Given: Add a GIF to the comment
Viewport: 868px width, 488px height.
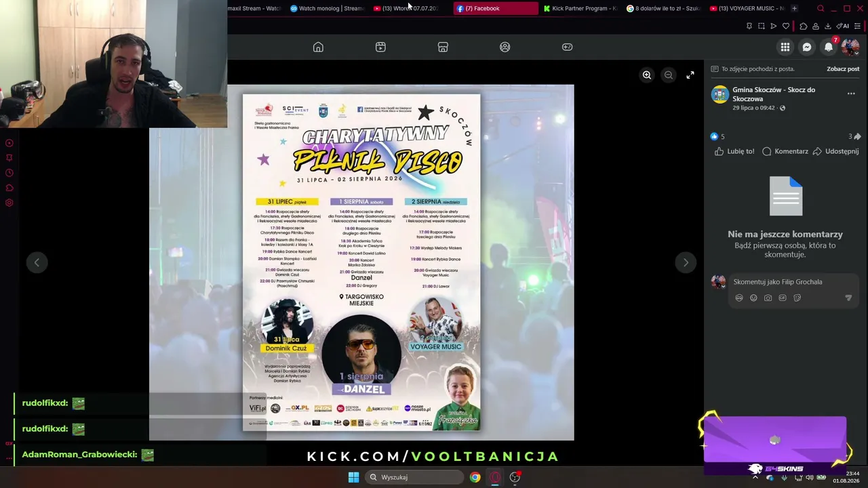Looking at the screenshot, I should tap(783, 298).
